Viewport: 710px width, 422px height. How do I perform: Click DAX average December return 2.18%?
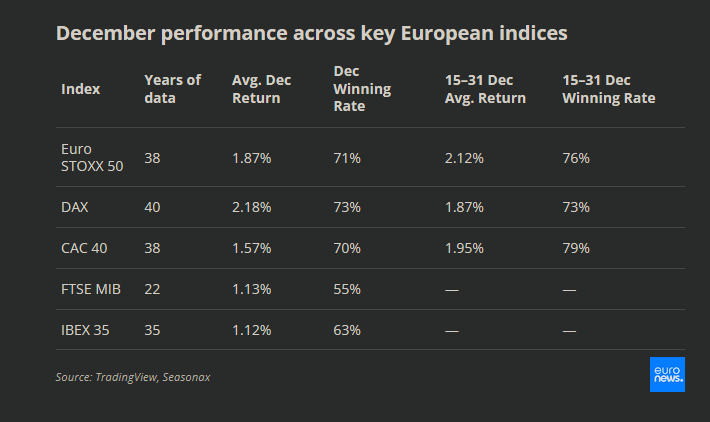click(250, 207)
